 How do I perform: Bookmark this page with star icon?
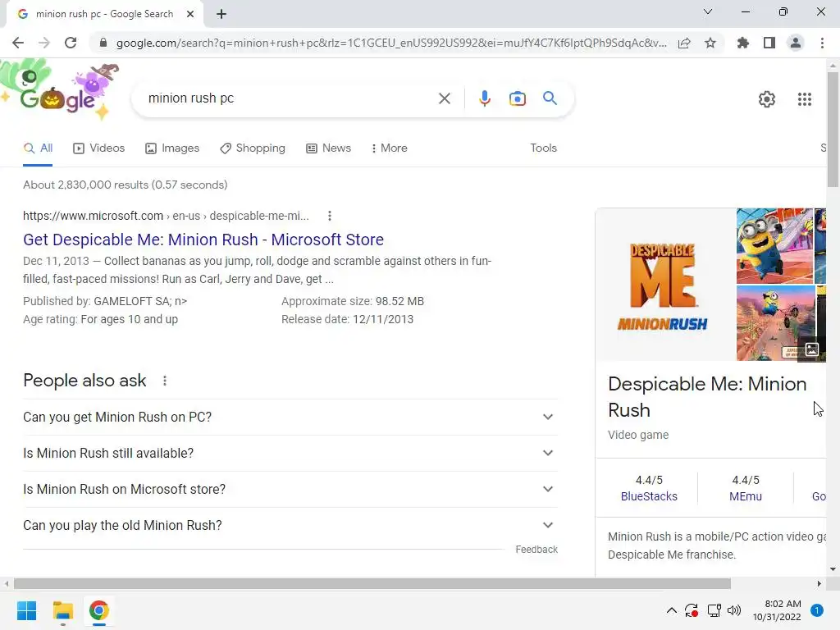pos(710,43)
